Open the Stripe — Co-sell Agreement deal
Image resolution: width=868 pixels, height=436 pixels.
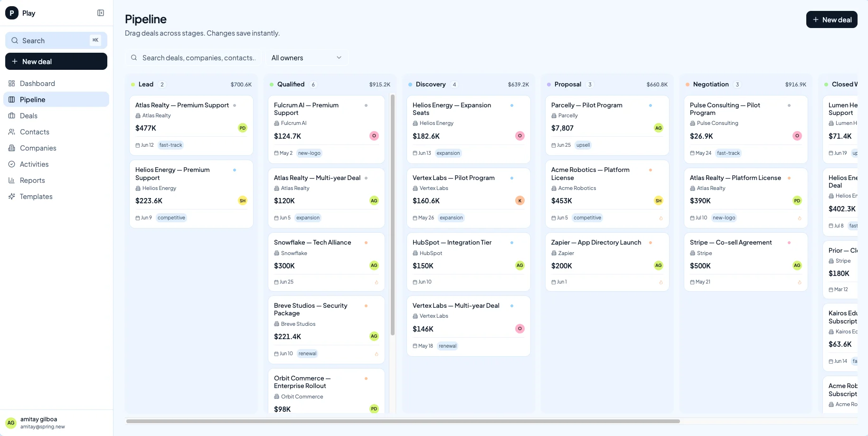click(746, 262)
